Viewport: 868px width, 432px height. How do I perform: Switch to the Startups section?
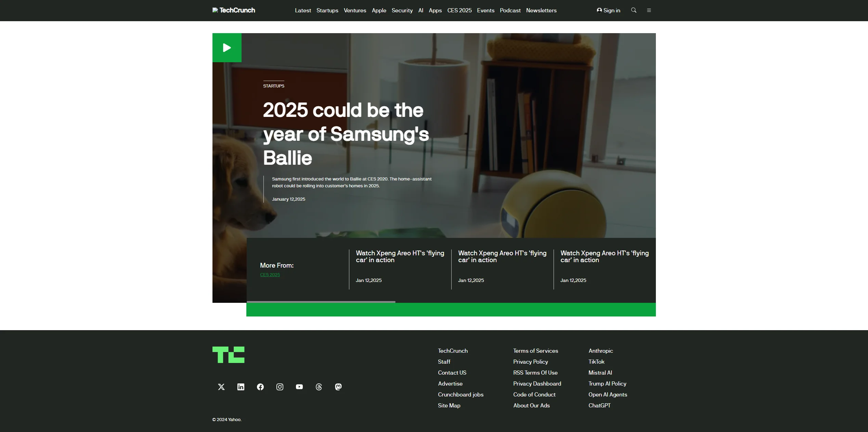click(x=327, y=10)
